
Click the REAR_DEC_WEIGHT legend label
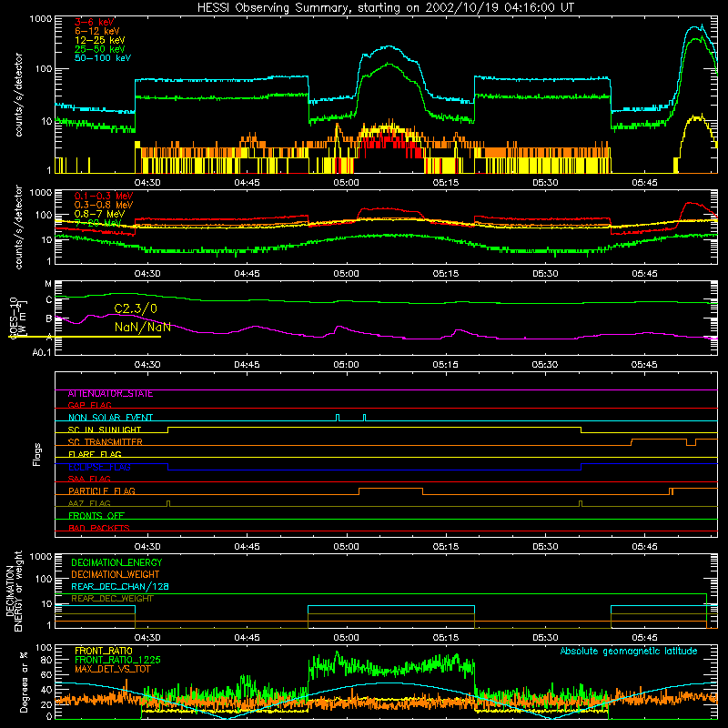(112, 599)
